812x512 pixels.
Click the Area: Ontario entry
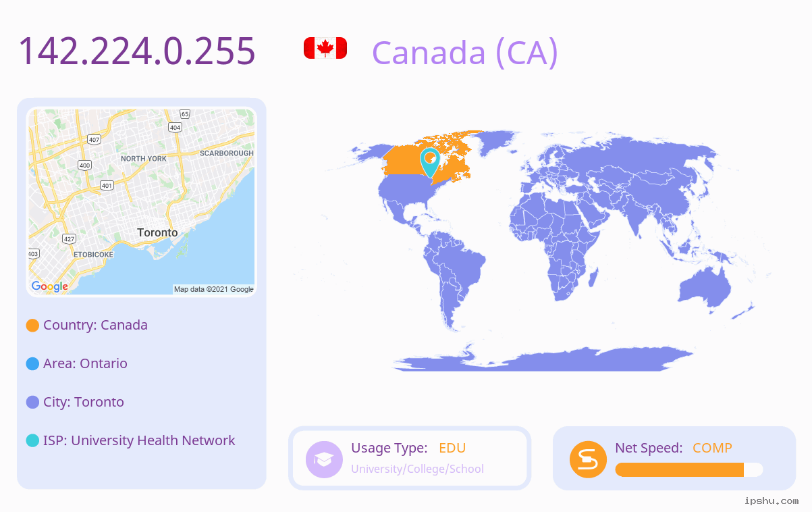pos(85,363)
